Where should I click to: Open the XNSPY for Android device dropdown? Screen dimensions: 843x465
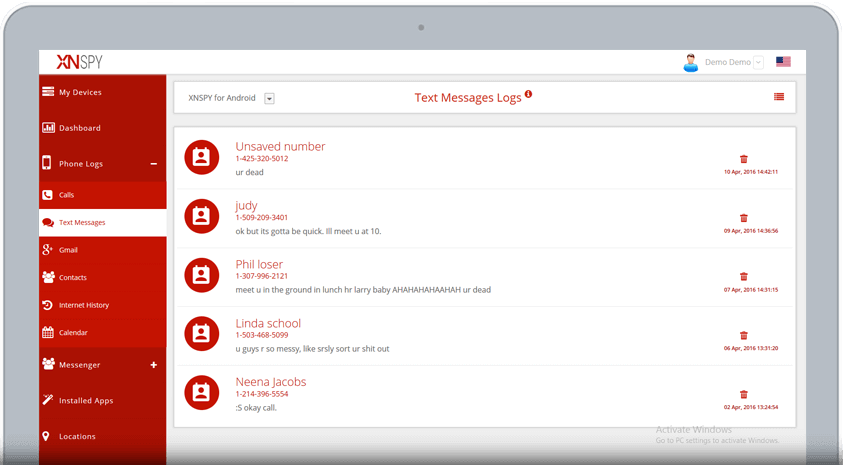point(270,98)
